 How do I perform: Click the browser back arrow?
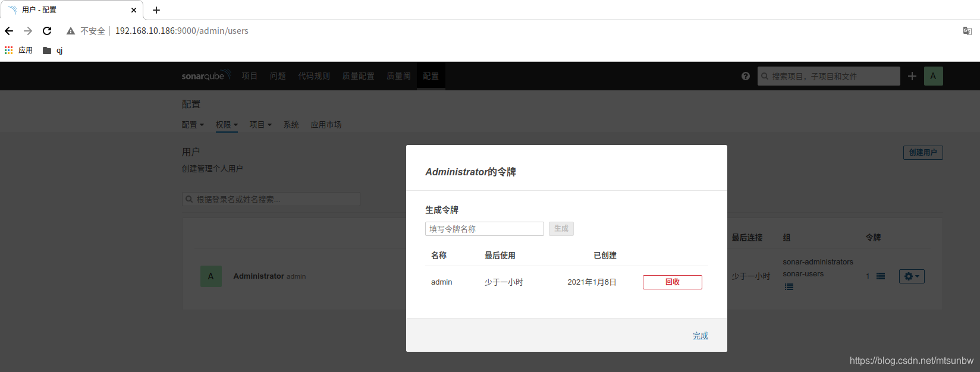9,31
